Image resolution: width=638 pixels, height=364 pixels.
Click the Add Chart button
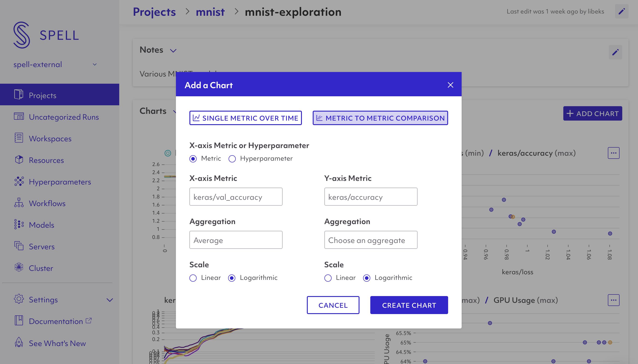tap(593, 114)
